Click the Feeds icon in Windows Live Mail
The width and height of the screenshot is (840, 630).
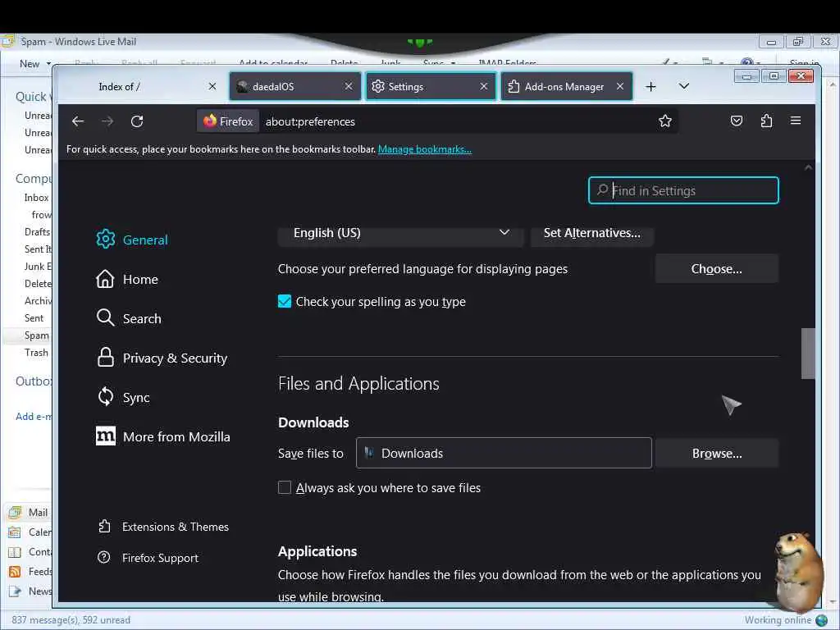[x=15, y=572]
